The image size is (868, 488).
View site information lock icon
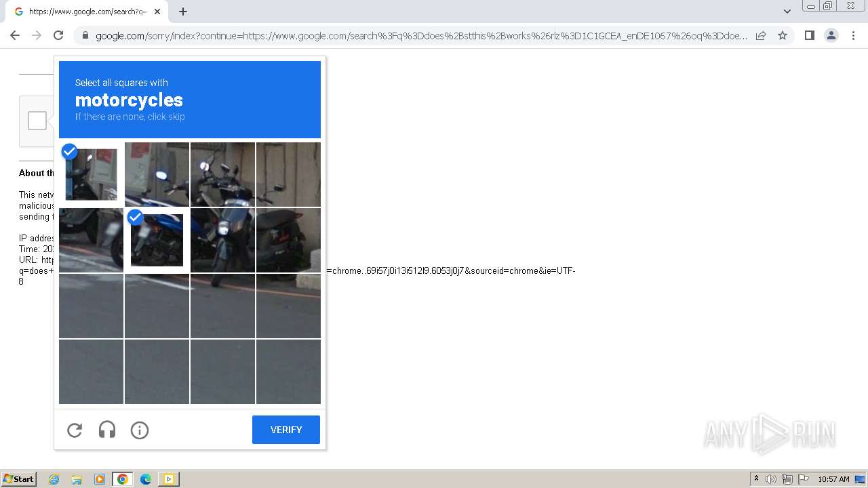tap(85, 36)
